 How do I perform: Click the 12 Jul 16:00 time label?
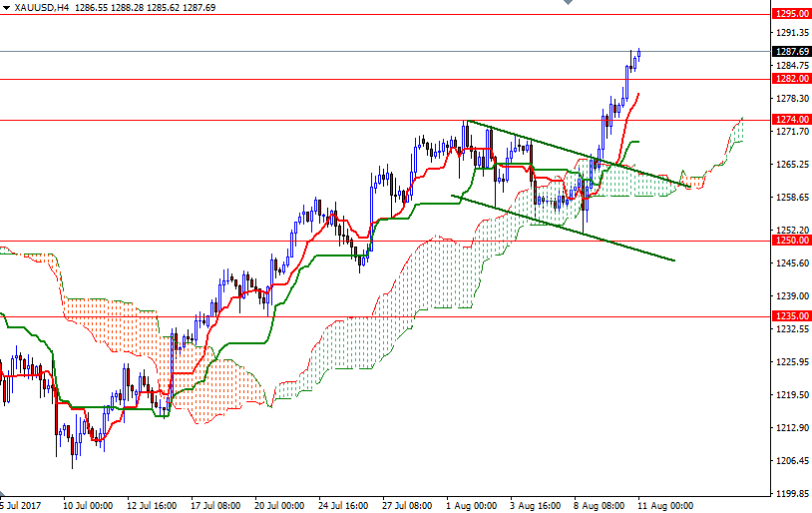tap(152, 506)
